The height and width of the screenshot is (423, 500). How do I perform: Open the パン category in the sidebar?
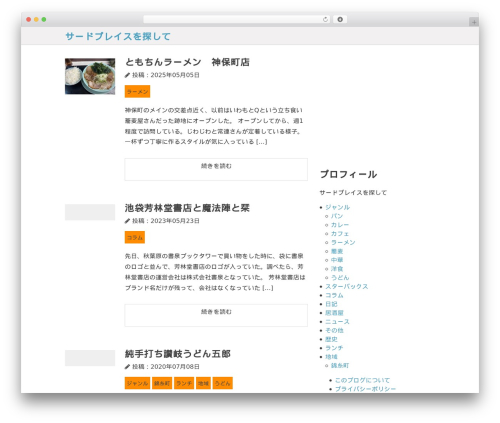[337, 216]
